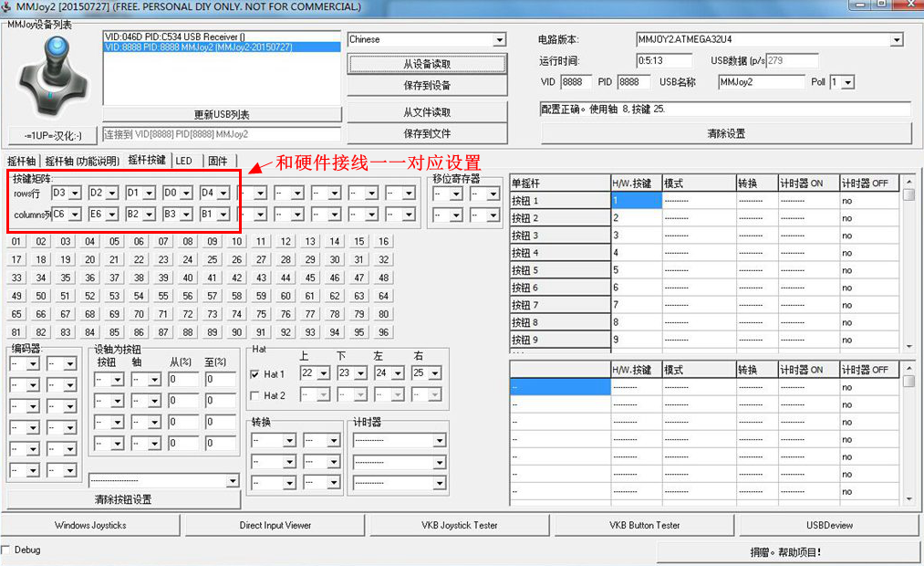Click 捐赠。帮助项目! donate button

click(788, 552)
